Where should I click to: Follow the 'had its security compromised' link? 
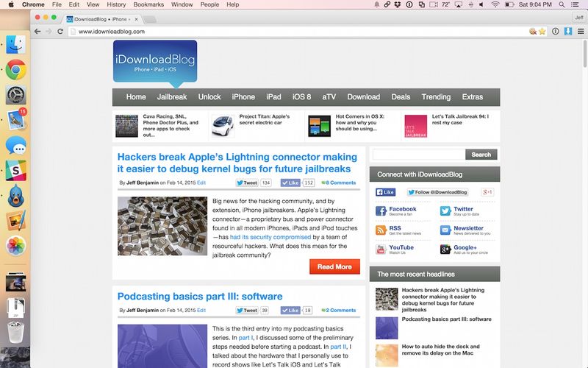[x=270, y=237]
